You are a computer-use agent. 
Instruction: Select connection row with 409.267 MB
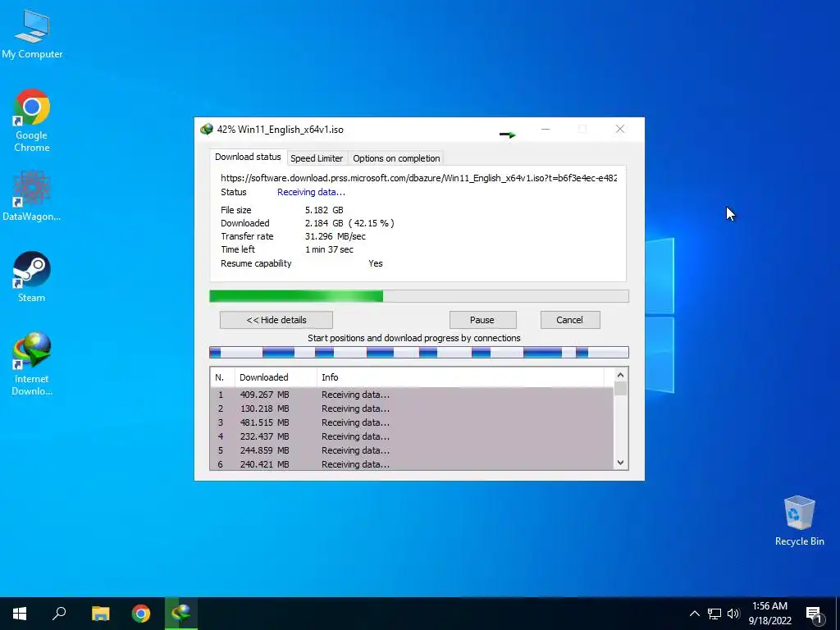pyautogui.click(x=412, y=395)
